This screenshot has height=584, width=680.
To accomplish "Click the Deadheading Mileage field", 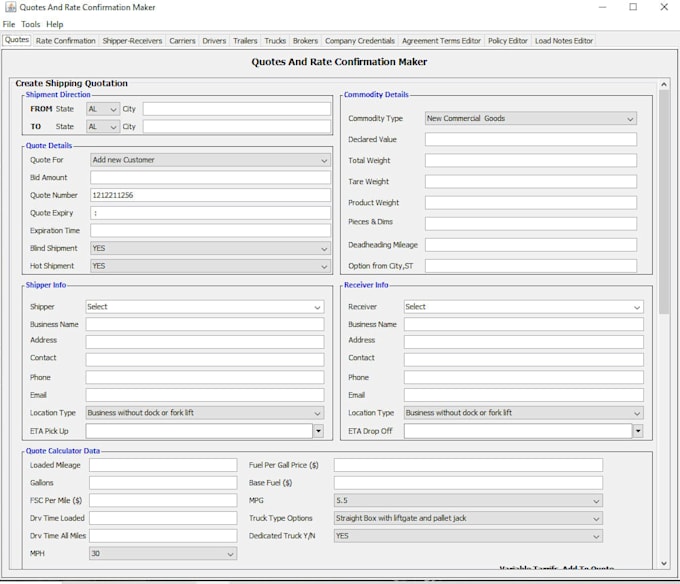I will click(531, 245).
